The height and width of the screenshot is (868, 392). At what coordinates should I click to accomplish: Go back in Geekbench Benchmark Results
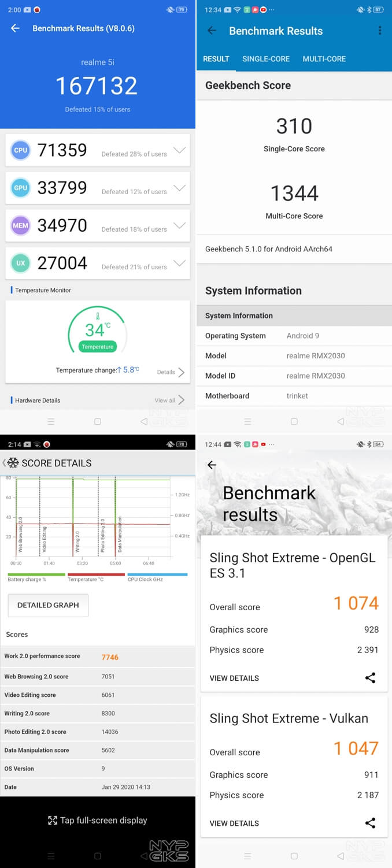point(212,31)
